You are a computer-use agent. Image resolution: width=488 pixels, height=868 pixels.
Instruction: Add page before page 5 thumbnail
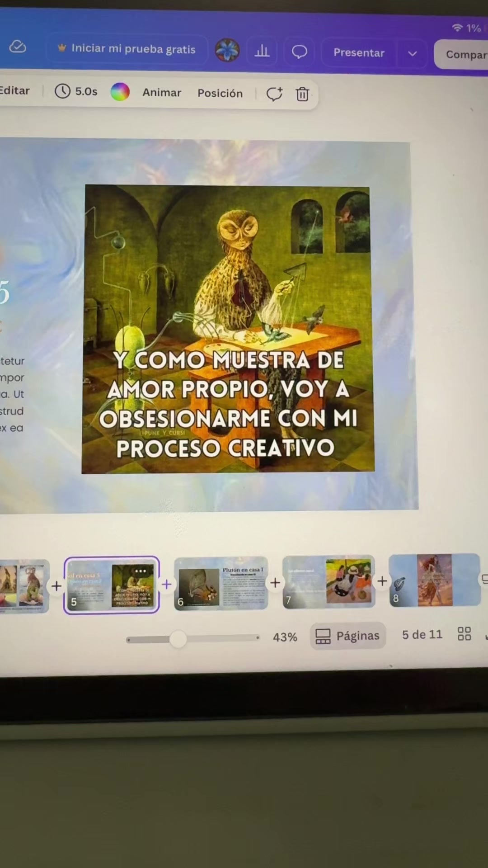click(x=56, y=586)
